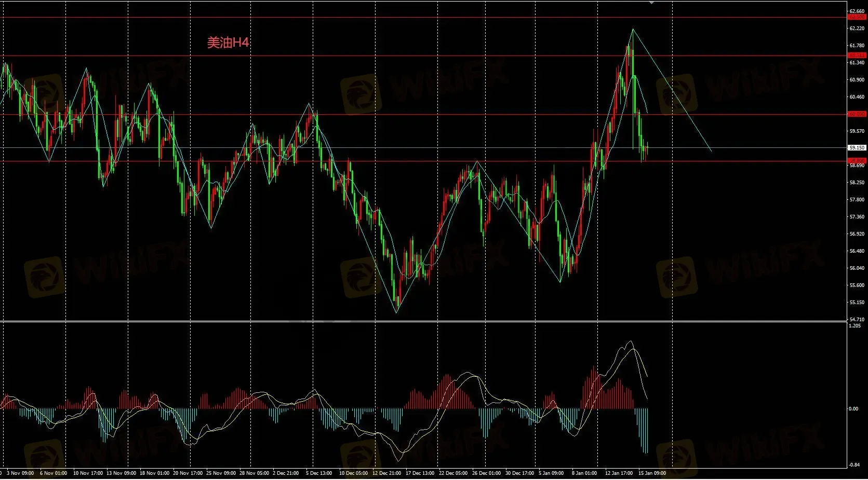Click the 57.360 price axis label
The width and height of the screenshot is (868, 480).
pos(857,217)
